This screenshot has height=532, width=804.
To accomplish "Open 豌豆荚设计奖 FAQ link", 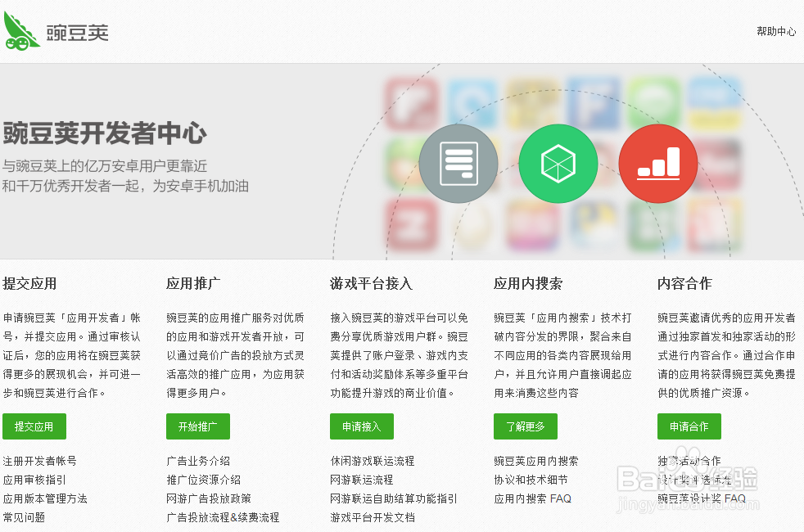I will 702,498.
